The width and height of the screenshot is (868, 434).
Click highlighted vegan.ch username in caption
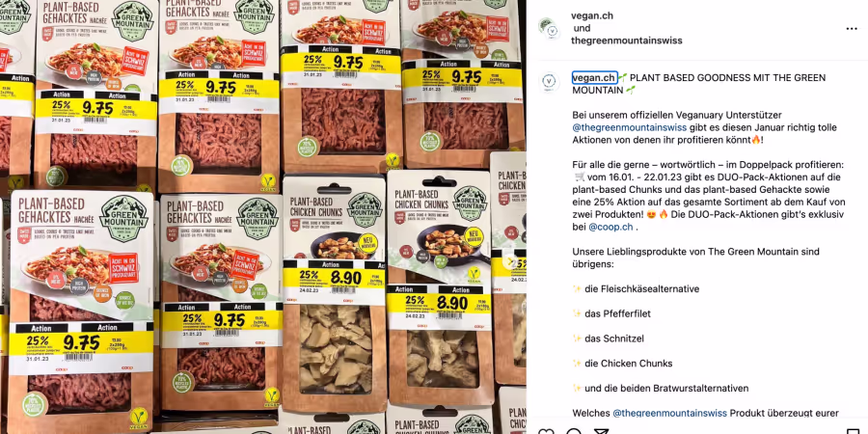pyautogui.click(x=594, y=77)
